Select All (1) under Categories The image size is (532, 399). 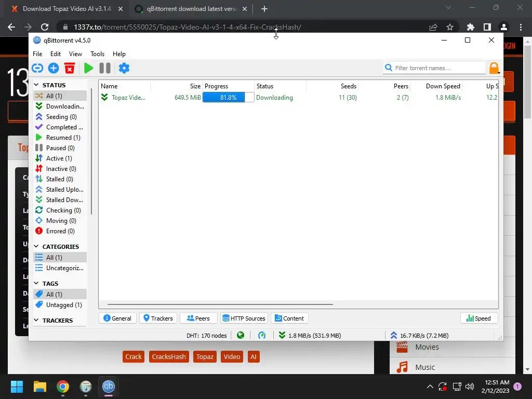coord(60,258)
